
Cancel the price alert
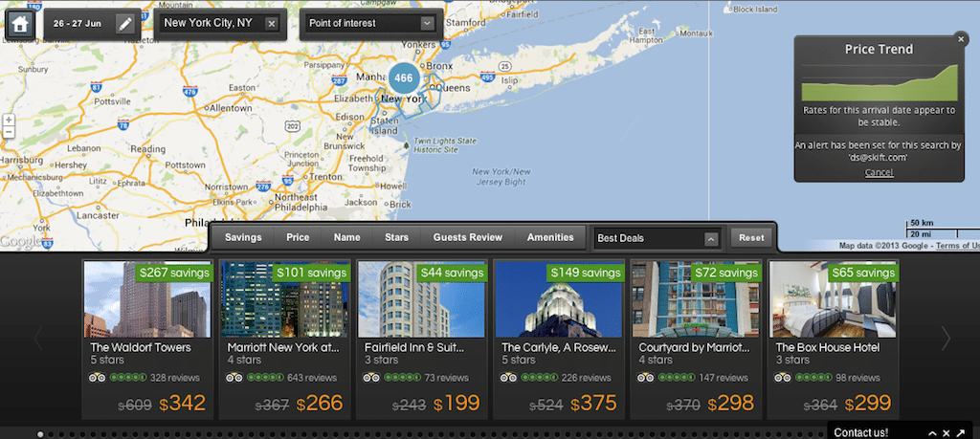879,172
